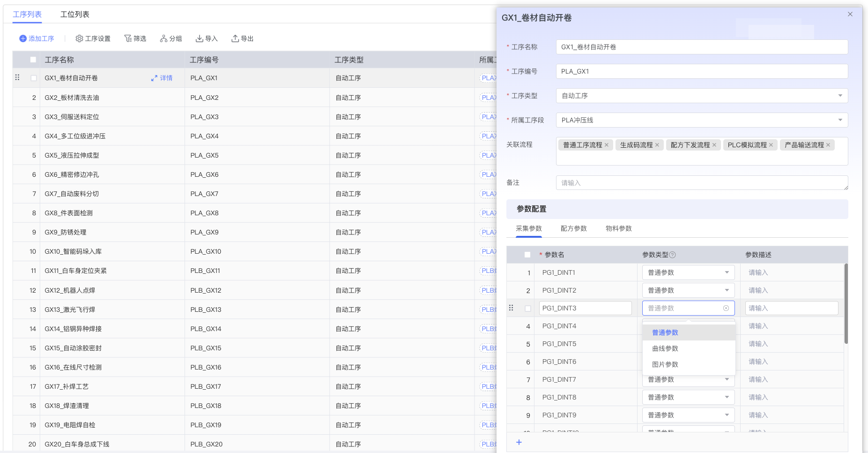Click the grouping icon in toolbar
Image resolution: width=868 pixels, height=453 pixels.
coord(163,38)
